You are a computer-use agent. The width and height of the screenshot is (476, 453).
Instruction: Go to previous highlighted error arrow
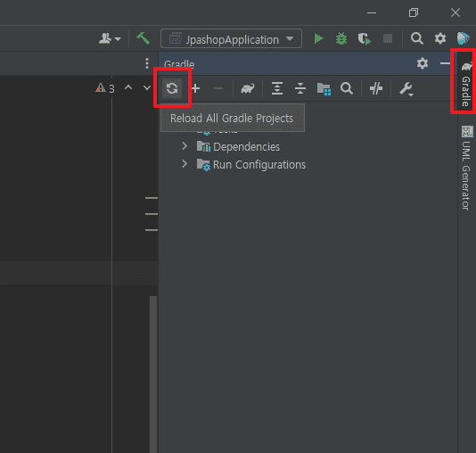[128, 88]
